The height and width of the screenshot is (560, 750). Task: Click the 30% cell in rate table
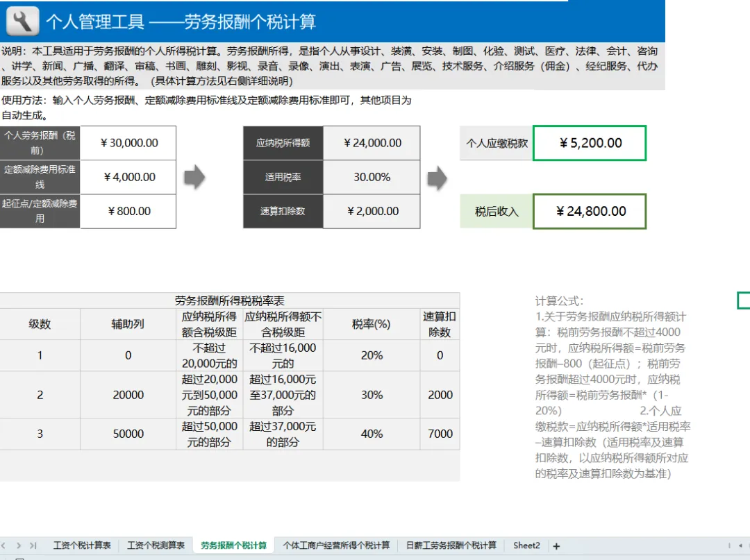tap(372, 395)
